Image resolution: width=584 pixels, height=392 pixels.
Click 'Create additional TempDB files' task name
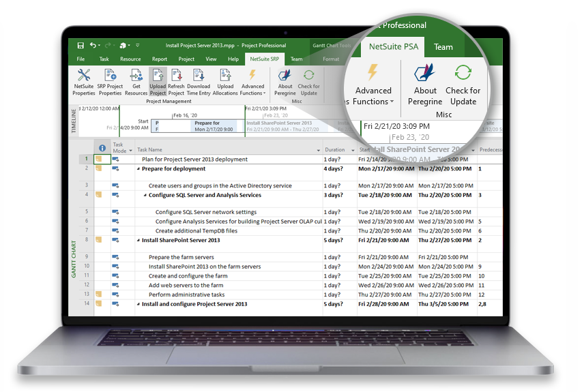click(196, 231)
